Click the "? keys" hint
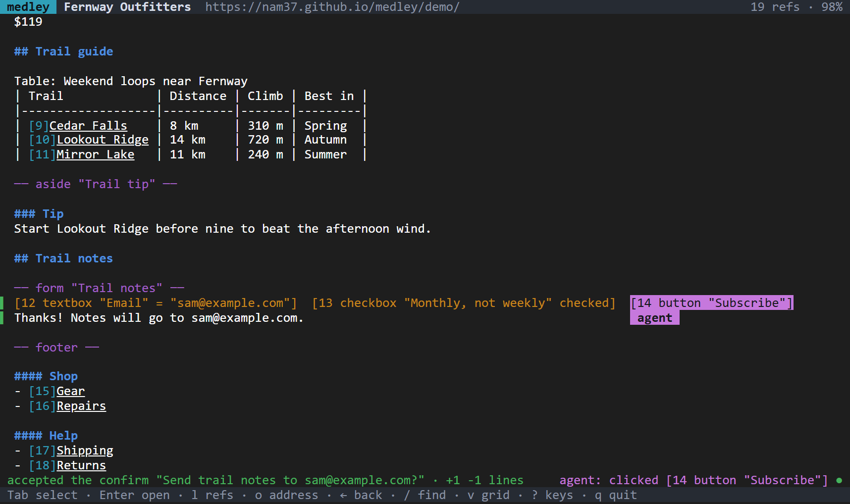 click(x=552, y=495)
